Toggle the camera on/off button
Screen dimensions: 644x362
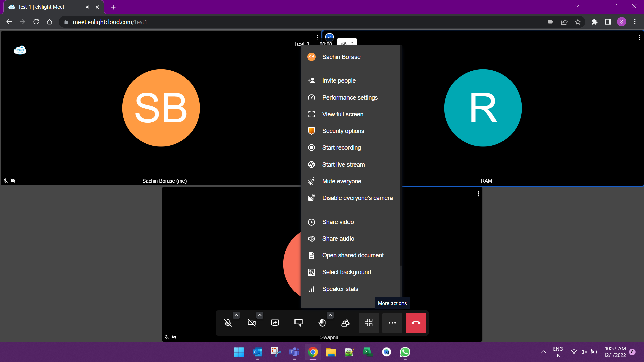(252, 323)
